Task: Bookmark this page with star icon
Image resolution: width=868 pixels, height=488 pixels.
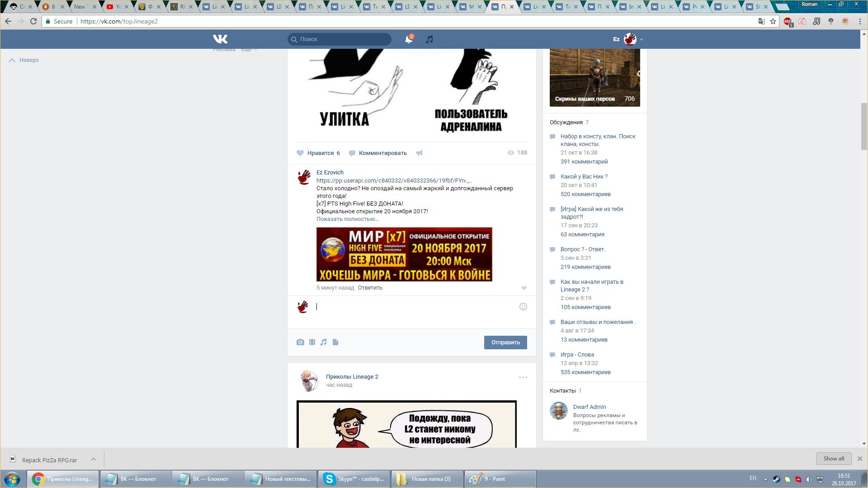Action: click(x=773, y=21)
